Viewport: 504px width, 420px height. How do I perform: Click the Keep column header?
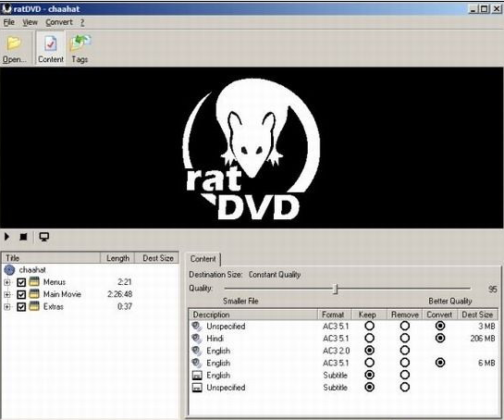368,315
